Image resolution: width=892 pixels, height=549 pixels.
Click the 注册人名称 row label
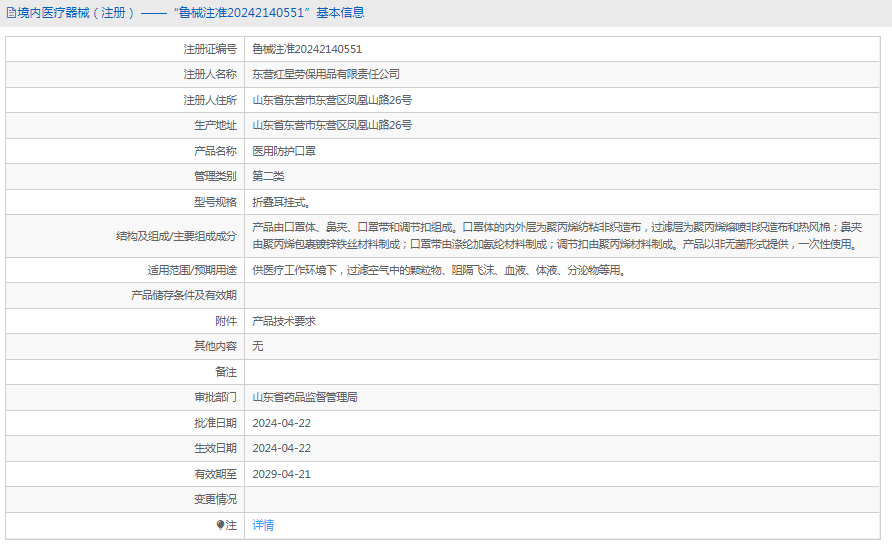point(210,75)
